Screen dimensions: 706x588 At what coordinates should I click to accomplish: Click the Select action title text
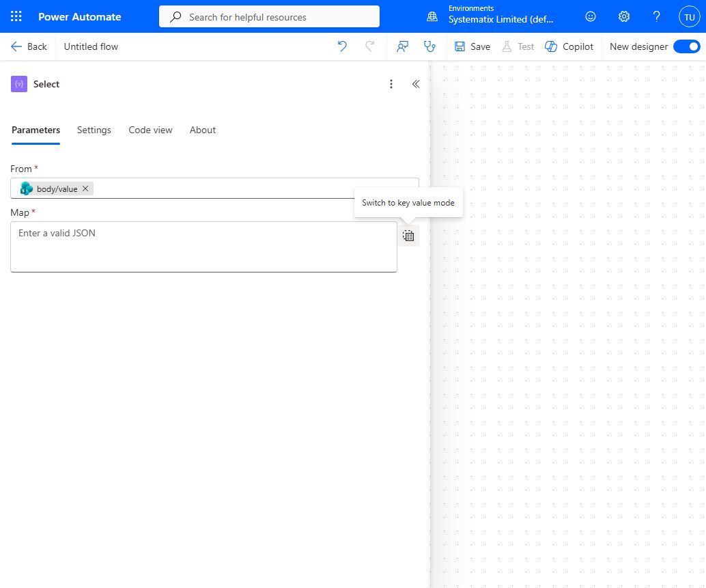[x=46, y=84]
